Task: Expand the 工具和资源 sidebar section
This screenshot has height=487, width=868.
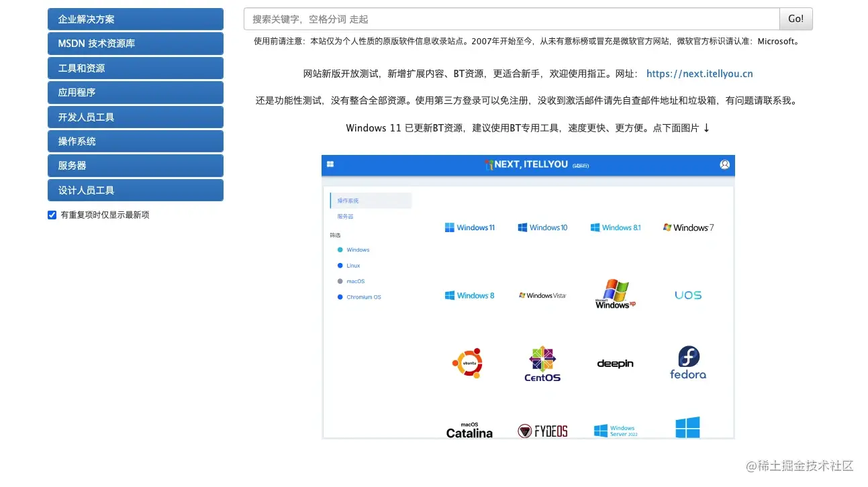Action: pos(135,68)
